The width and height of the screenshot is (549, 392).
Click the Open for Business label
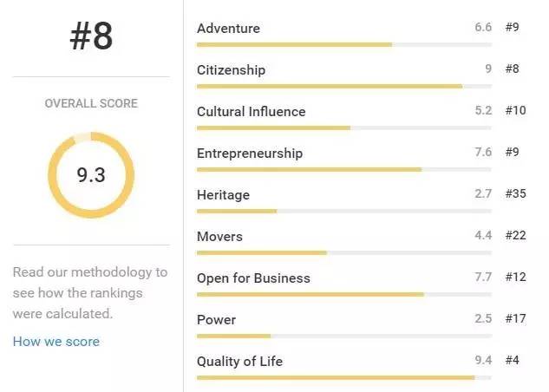coord(253,278)
